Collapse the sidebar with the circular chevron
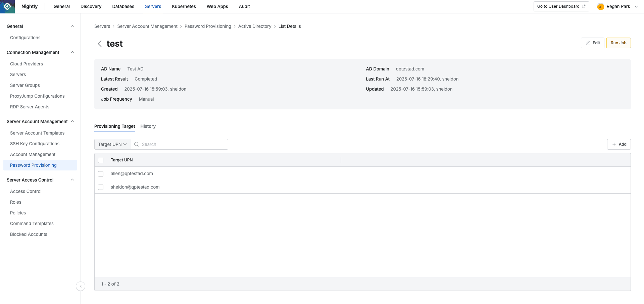Screen dimensions: 644x304 coord(81,286)
